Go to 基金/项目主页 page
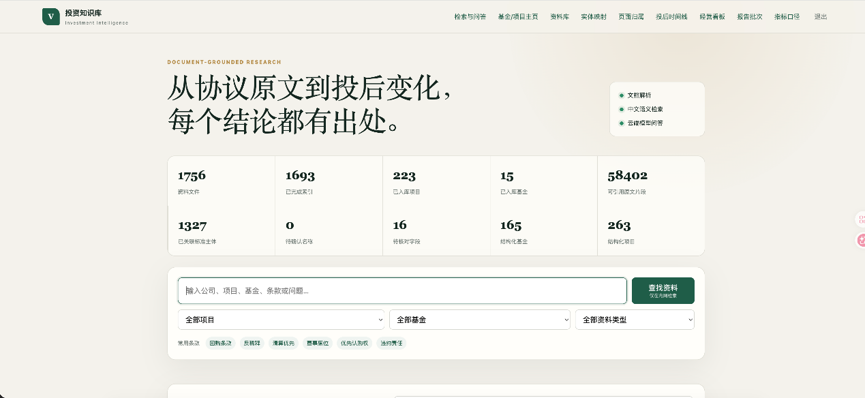The height and width of the screenshot is (398, 865). click(x=517, y=17)
